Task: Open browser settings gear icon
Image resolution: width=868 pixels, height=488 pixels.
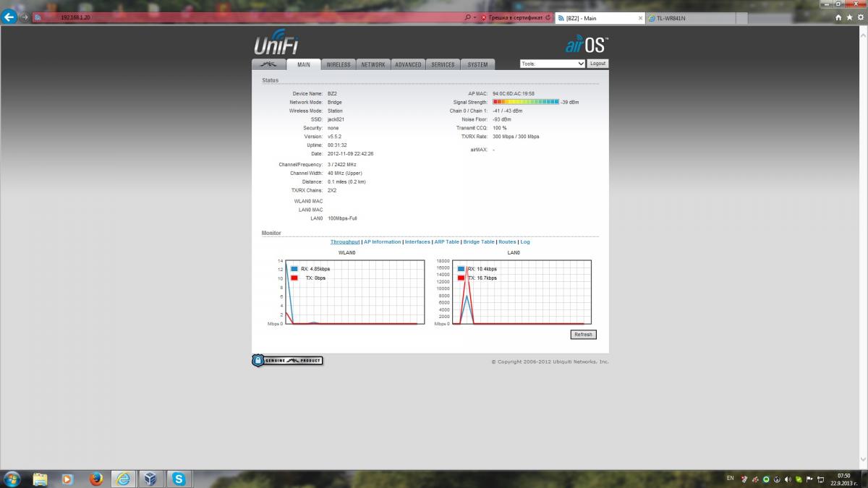Action: (859, 17)
